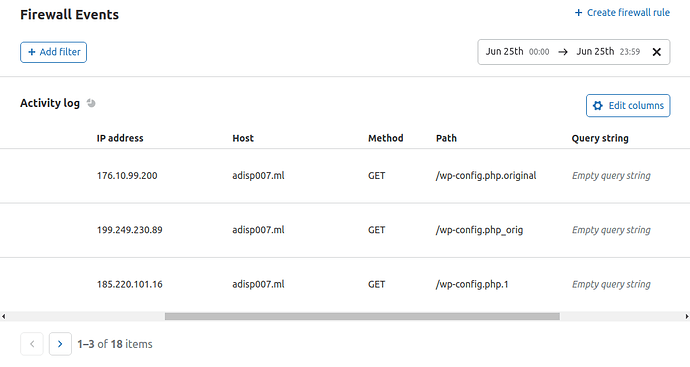
Task: Go to next page of items
Action: (x=60, y=344)
